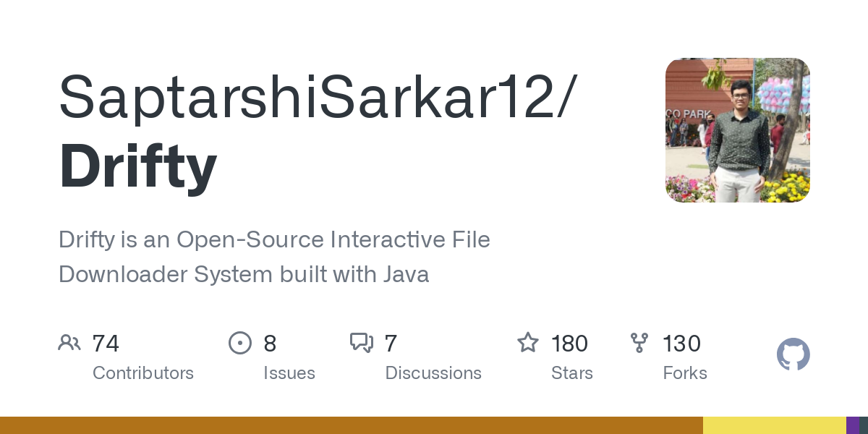
Task: Click the 74 contributors count
Action: (106, 343)
